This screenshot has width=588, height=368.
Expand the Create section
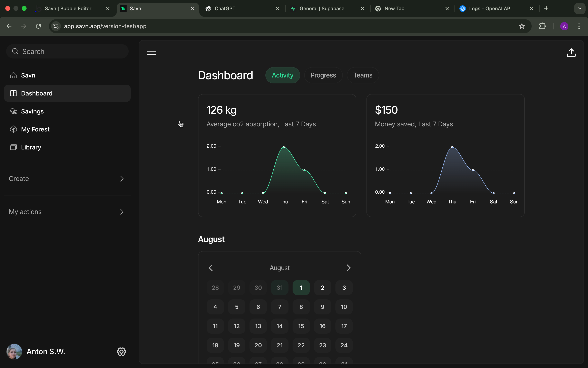pyautogui.click(x=67, y=179)
